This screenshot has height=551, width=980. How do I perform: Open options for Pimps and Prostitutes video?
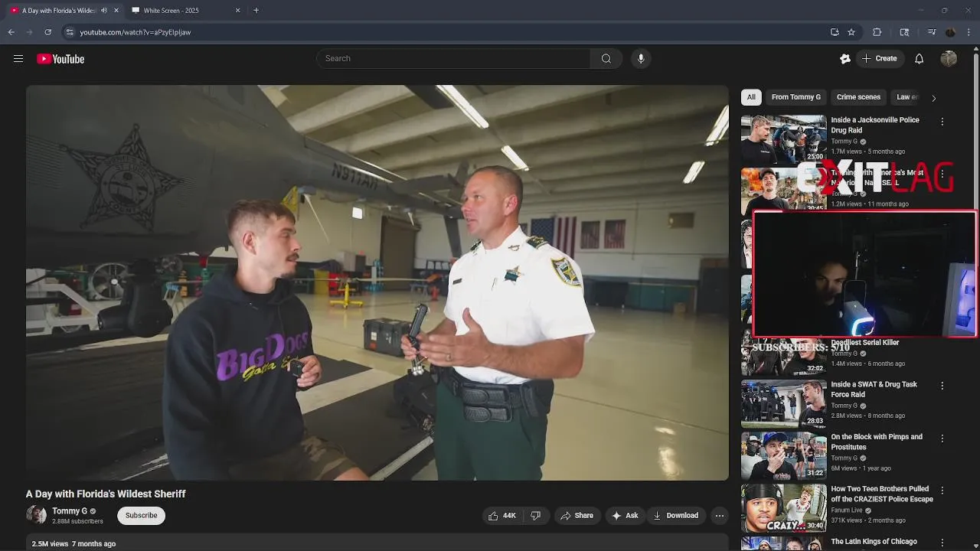(942, 439)
